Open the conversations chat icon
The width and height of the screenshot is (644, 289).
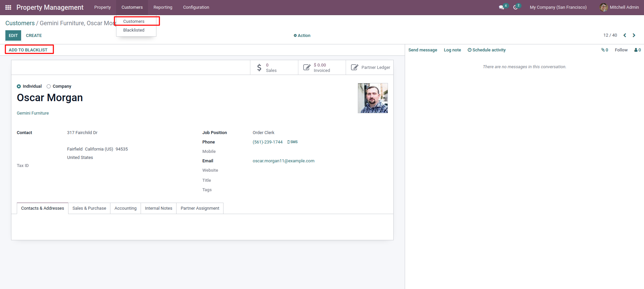point(501,7)
